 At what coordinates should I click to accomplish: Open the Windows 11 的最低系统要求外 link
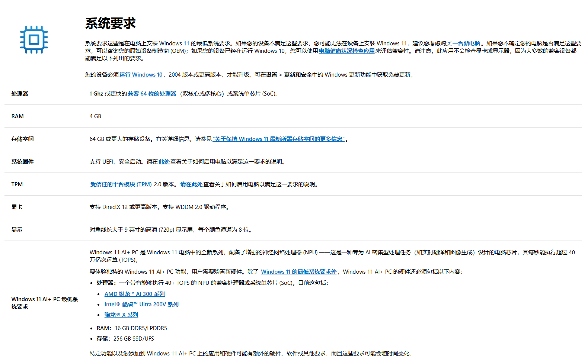tap(299, 272)
